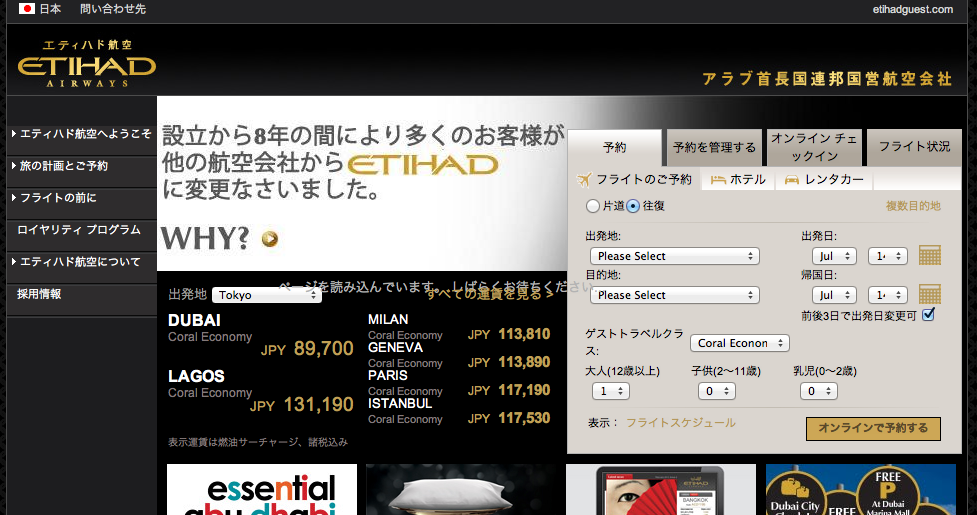Open the return month Jul dropdown
Viewport: 977px width, 515px height.
coord(834,295)
